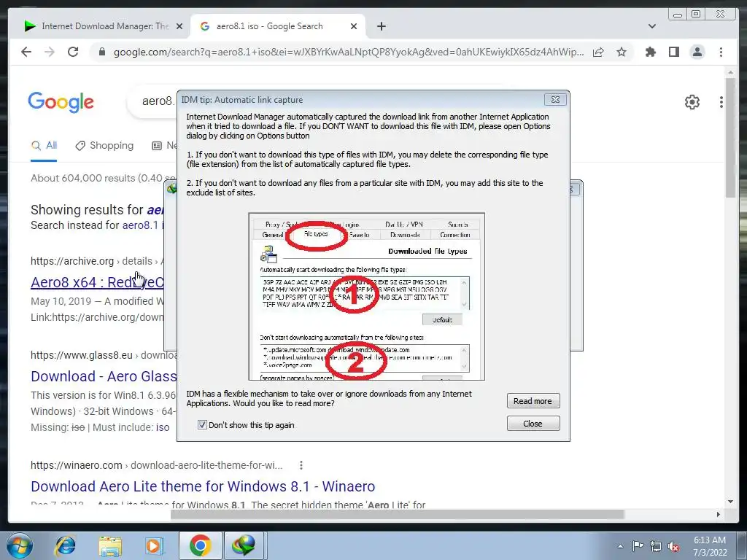Click the padlock site info icon
The width and height of the screenshot is (747, 560).
click(101, 52)
